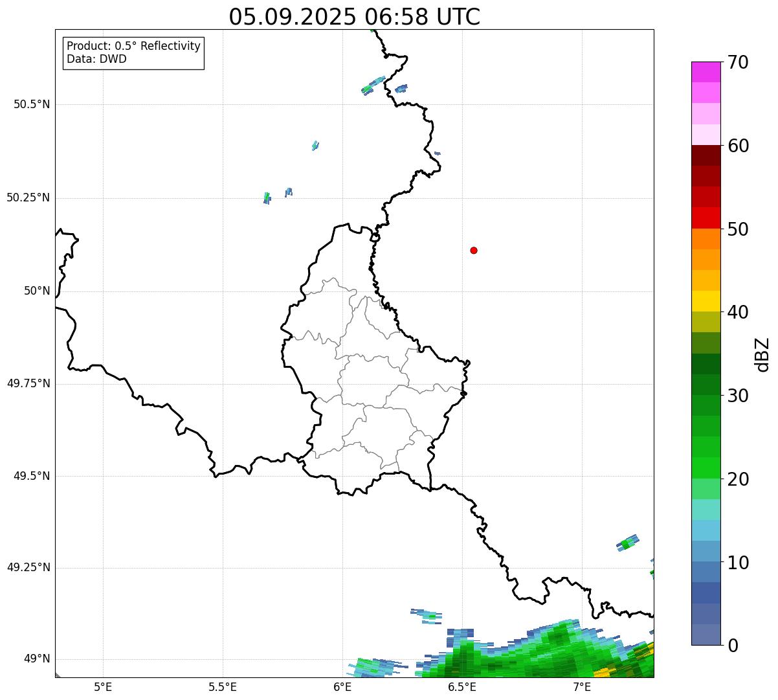Select the Product: 0.5° Reflectivity label
Image resolution: width=778 pixels, height=700 pixels.
coord(133,47)
